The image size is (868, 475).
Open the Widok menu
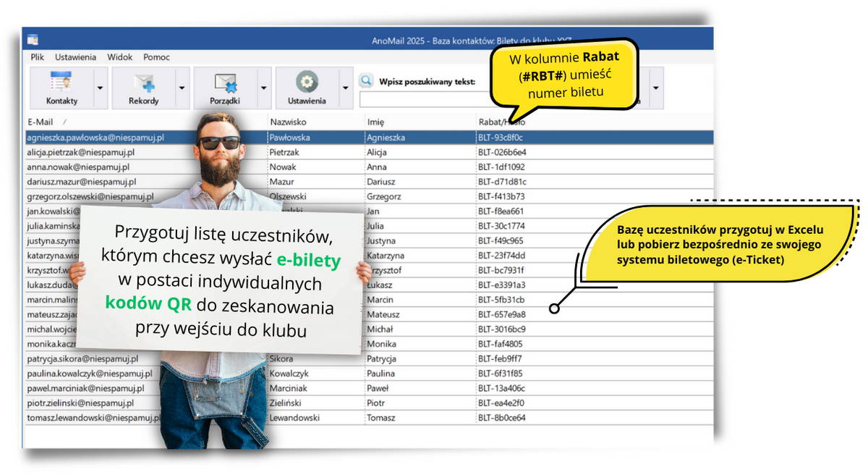[120, 56]
